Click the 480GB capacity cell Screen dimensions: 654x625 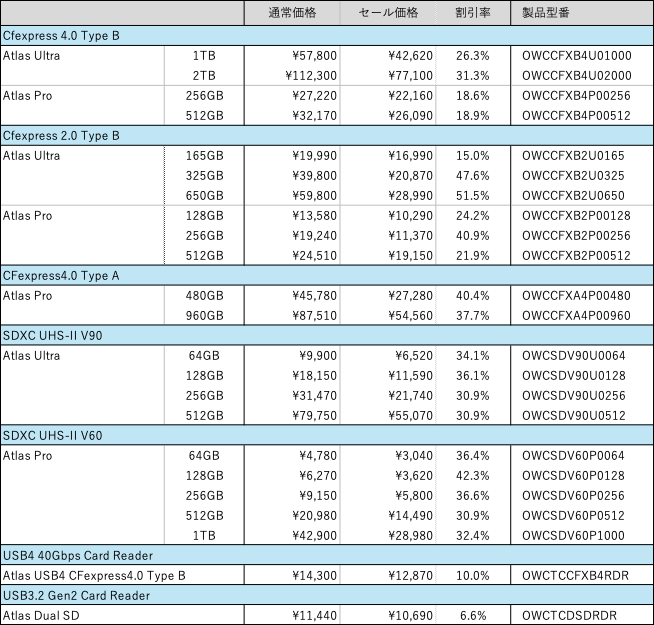coord(204,296)
